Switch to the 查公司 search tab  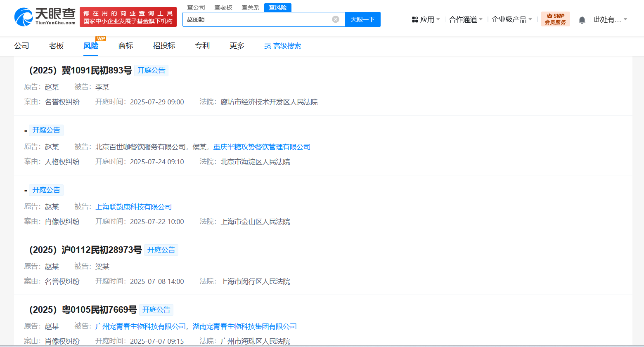click(196, 7)
